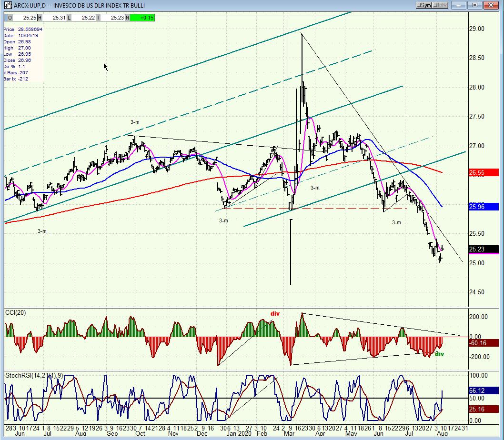Click the Low price field showing 25.22
The height and width of the screenshot is (440, 504).
(83, 18)
